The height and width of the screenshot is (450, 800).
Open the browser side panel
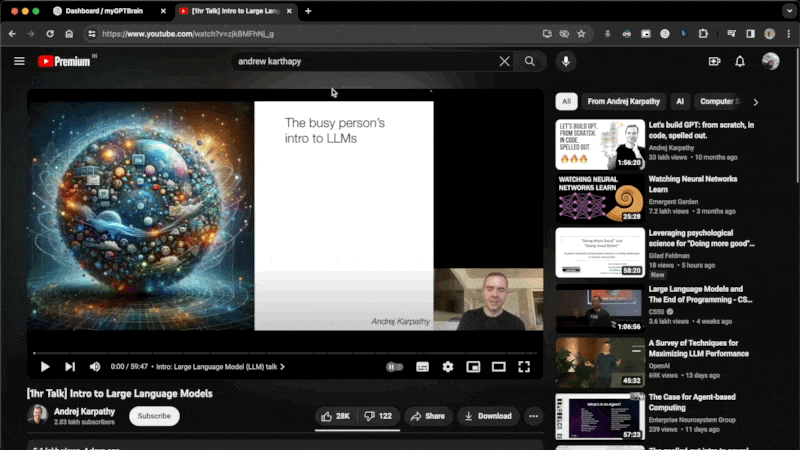(750, 34)
